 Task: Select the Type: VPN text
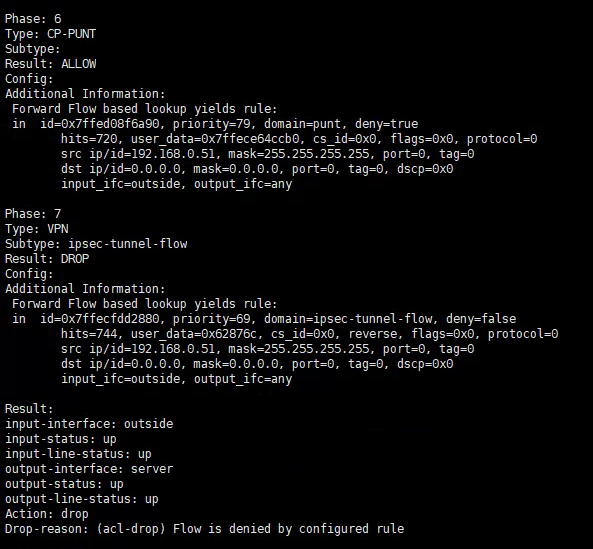click(37, 229)
